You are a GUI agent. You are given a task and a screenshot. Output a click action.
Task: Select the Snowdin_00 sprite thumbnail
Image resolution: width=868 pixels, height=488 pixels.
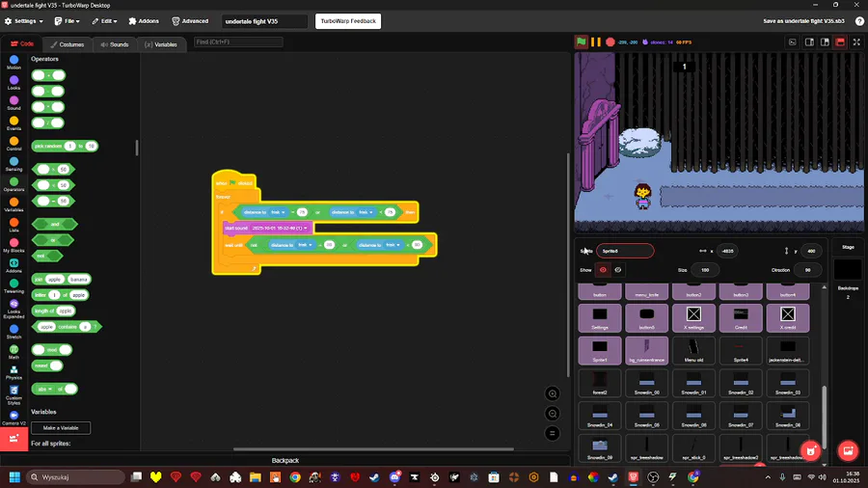646,384
